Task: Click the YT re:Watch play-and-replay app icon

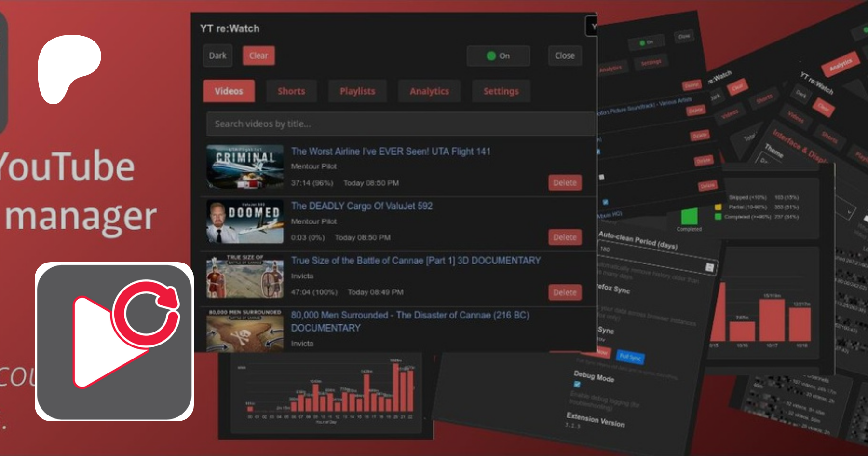Action: 114,341
